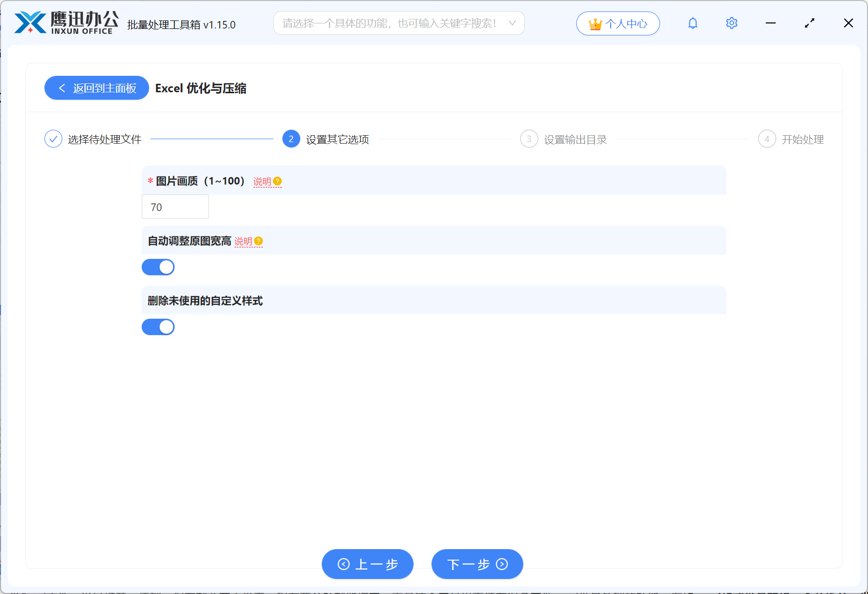Click the 说明 link for 图片画质

pyautogui.click(x=262, y=182)
